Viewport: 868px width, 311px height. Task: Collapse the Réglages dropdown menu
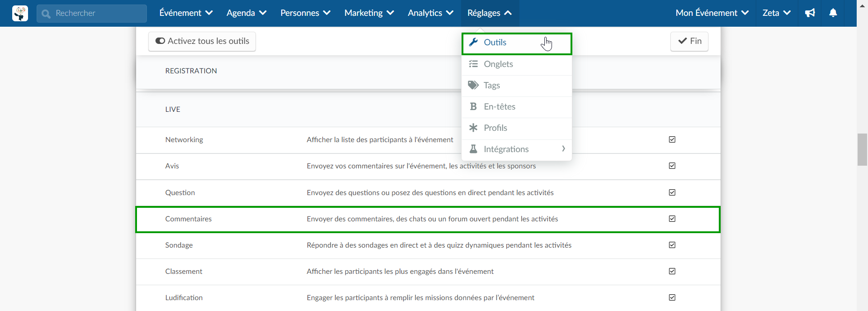[490, 13]
